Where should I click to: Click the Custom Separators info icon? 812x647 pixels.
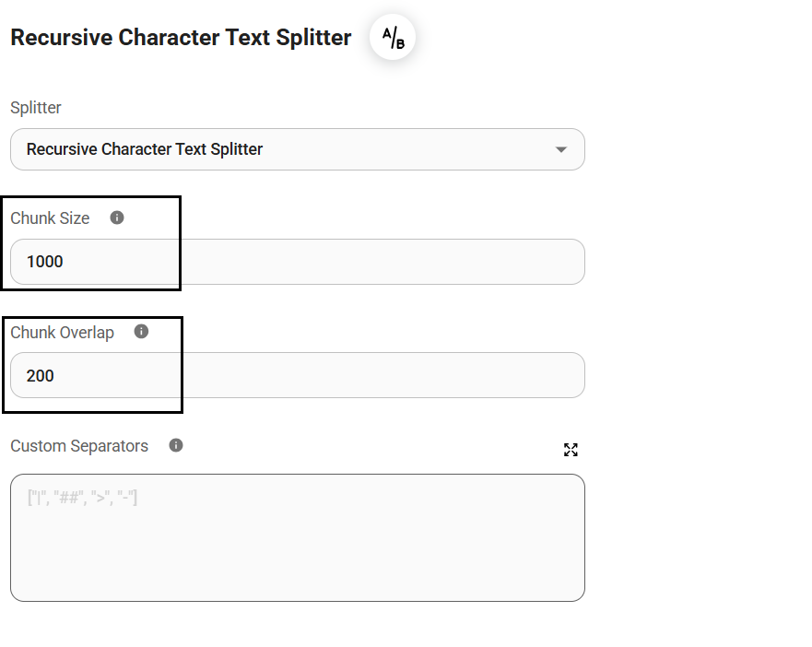176,445
